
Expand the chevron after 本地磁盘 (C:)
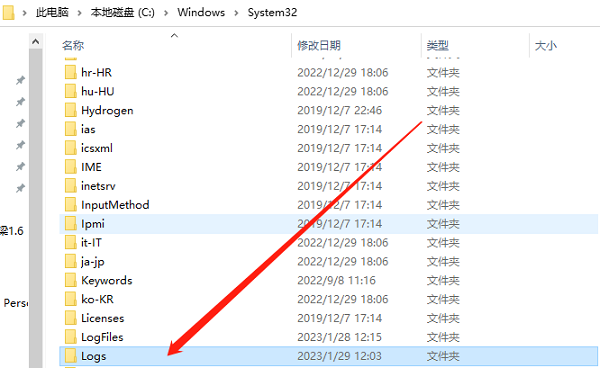(x=166, y=13)
